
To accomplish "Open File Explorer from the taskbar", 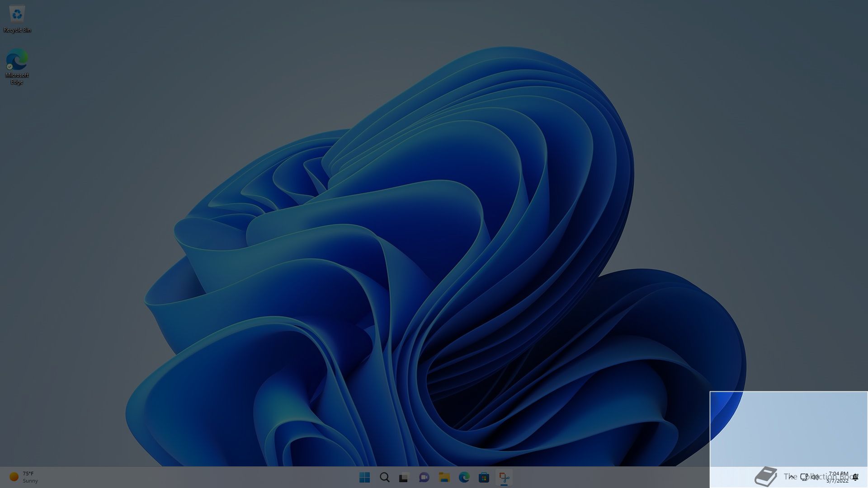I will [444, 477].
